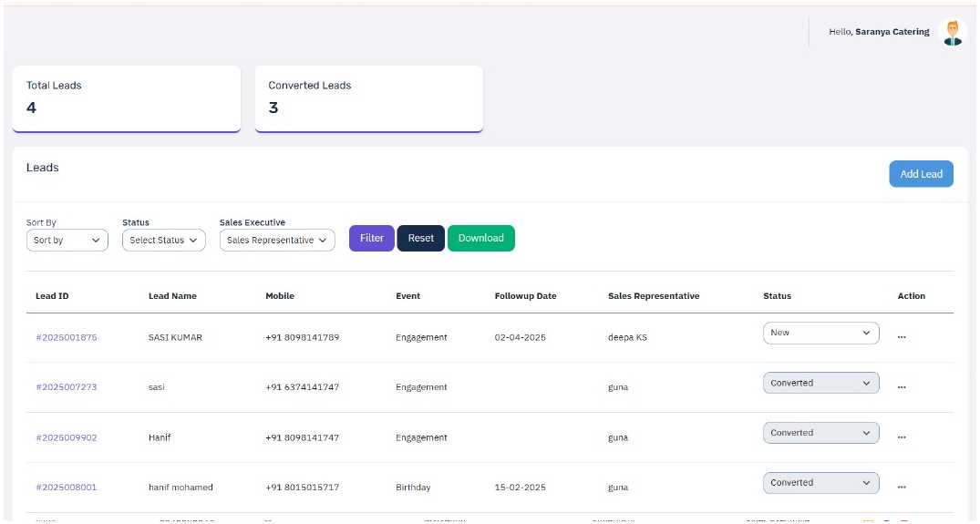
Task: Click the Lead Name column header
Action: [x=172, y=296]
